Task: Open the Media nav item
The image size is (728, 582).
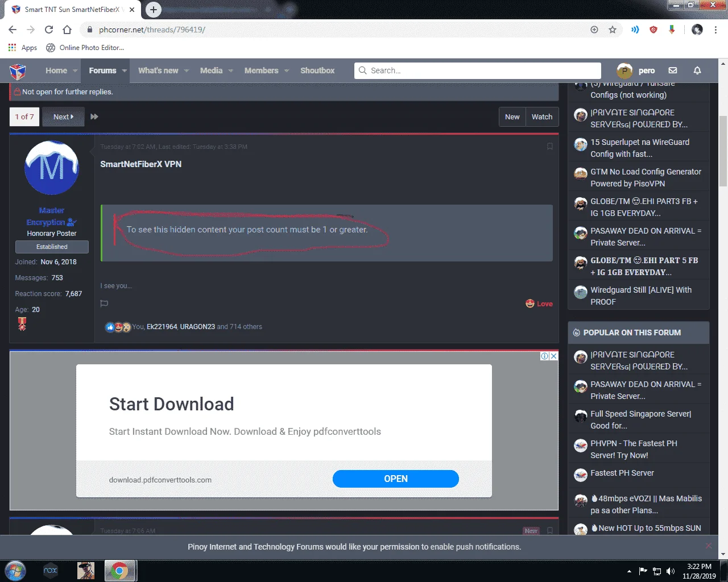Action: pyautogui.click(x=211, y=70)
